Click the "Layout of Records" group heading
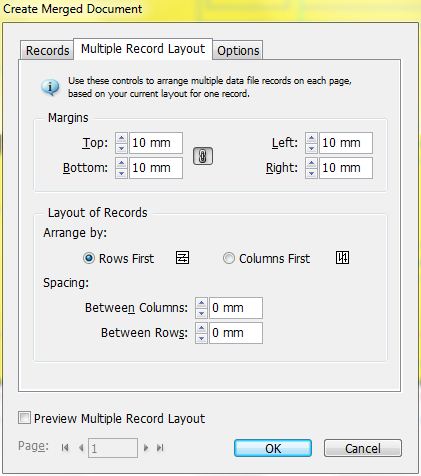The height and width of the screenshot is (476, 421). tap(98, 213)
